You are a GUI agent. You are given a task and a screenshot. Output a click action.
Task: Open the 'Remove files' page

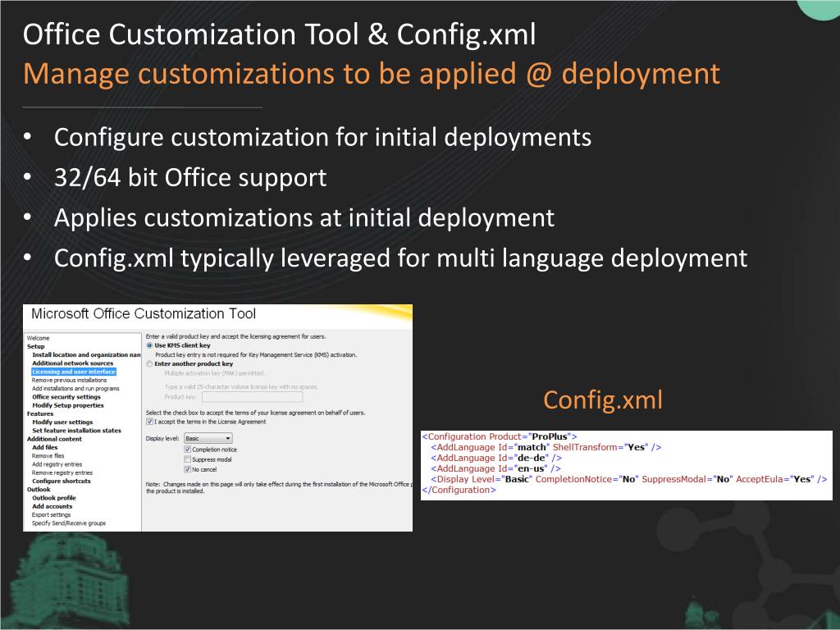coord(48,456)
